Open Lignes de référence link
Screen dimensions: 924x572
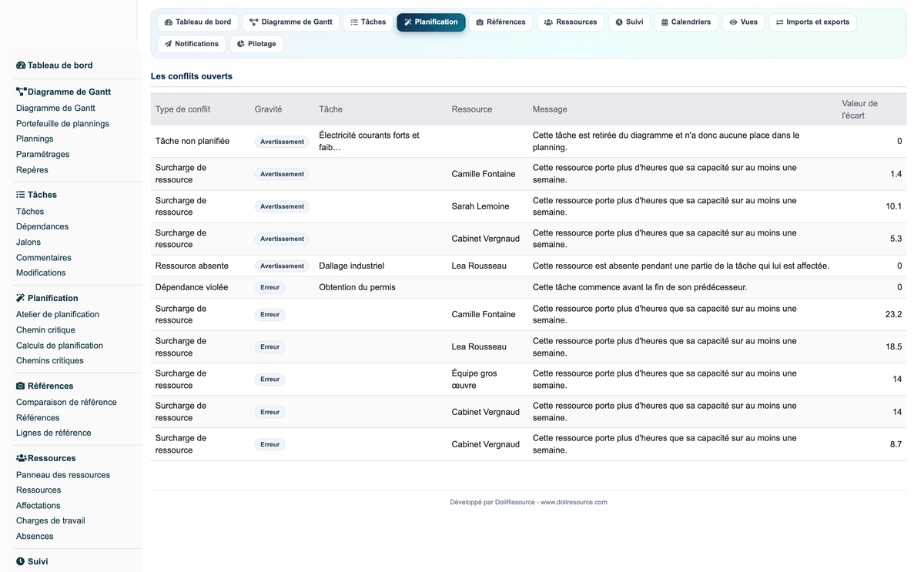(x=54, y=433)
